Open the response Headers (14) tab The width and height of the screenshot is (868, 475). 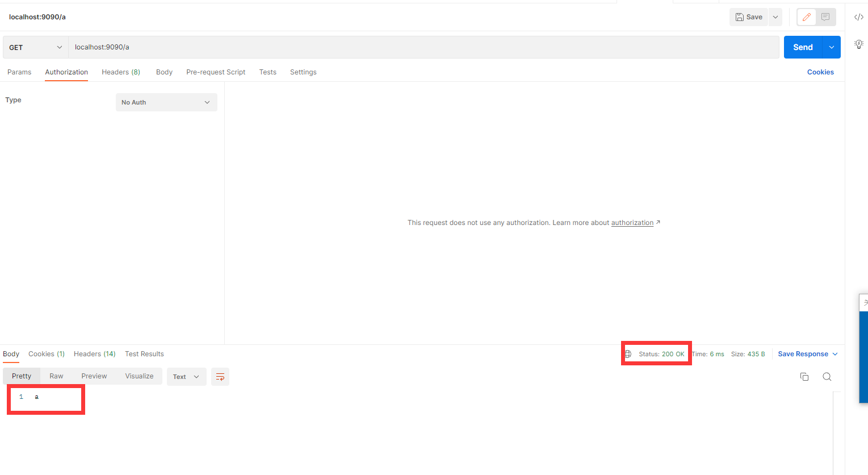pyautogui.click(x=95, y=354)
